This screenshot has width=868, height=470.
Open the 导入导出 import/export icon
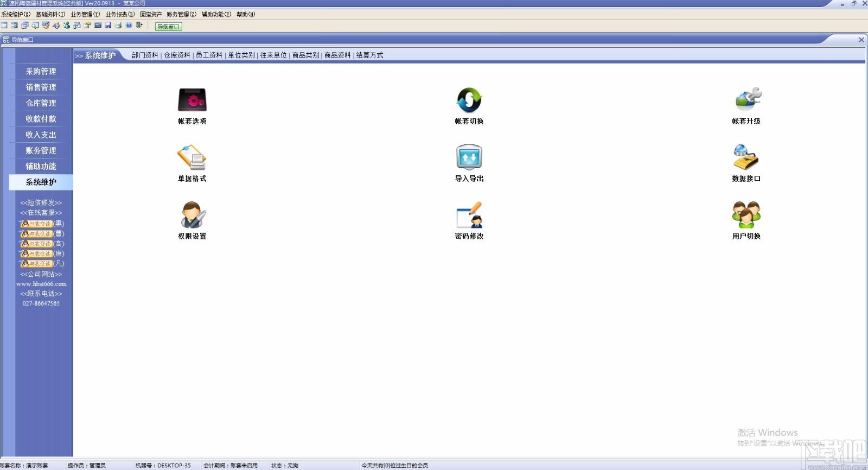pos(469,157)
